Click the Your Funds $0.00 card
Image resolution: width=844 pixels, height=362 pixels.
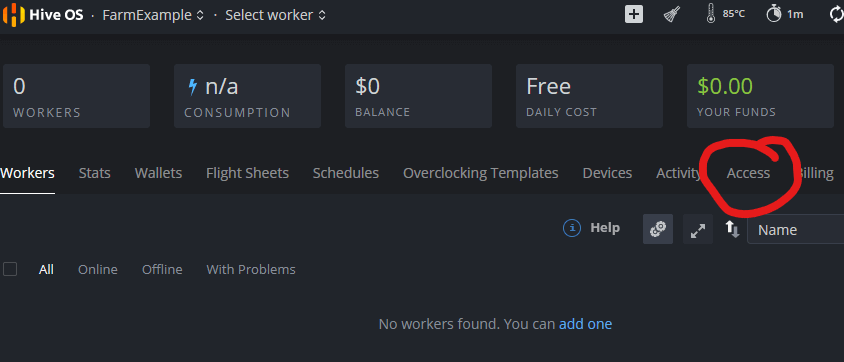click(760, 96)
